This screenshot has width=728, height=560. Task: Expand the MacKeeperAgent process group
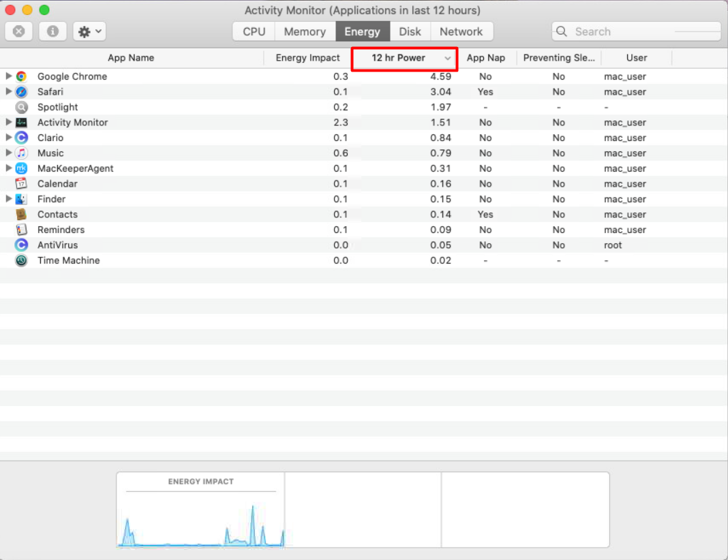8,168
